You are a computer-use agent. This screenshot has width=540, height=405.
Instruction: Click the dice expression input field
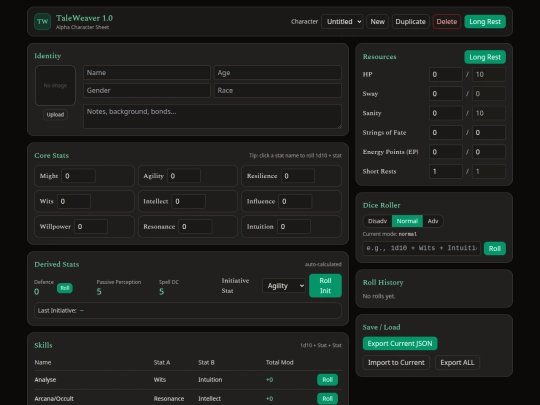point(422,248)
